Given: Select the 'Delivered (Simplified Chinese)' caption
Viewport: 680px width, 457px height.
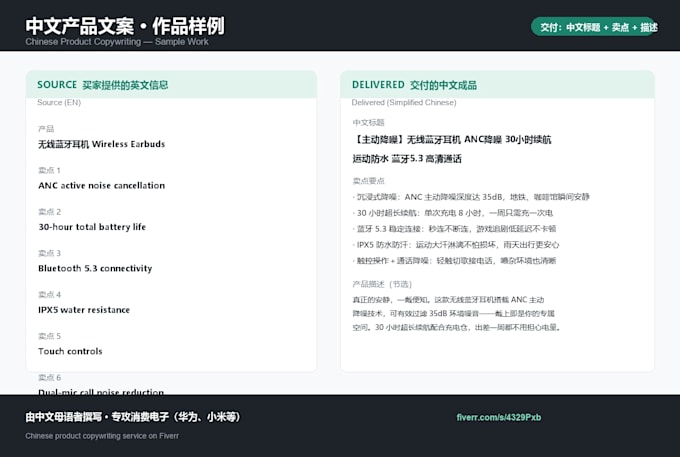Looking at the screenshot, I should coord(404,102).
